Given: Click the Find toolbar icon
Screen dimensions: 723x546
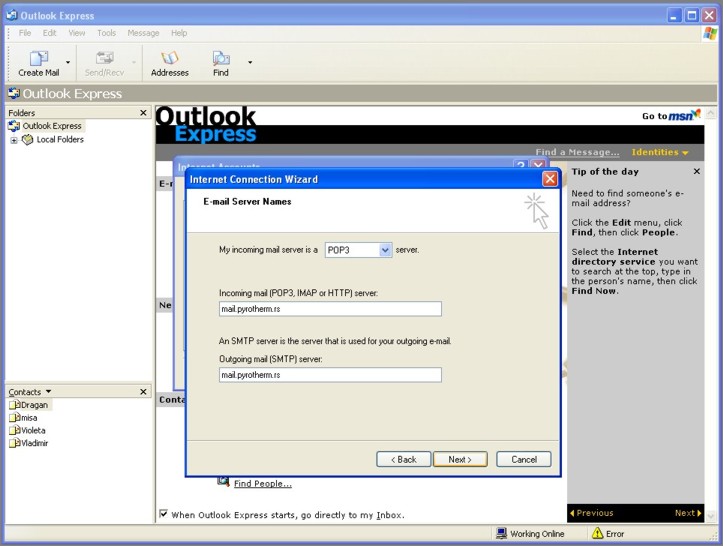Looking at the screenshot, I should [x=221, y=59].
